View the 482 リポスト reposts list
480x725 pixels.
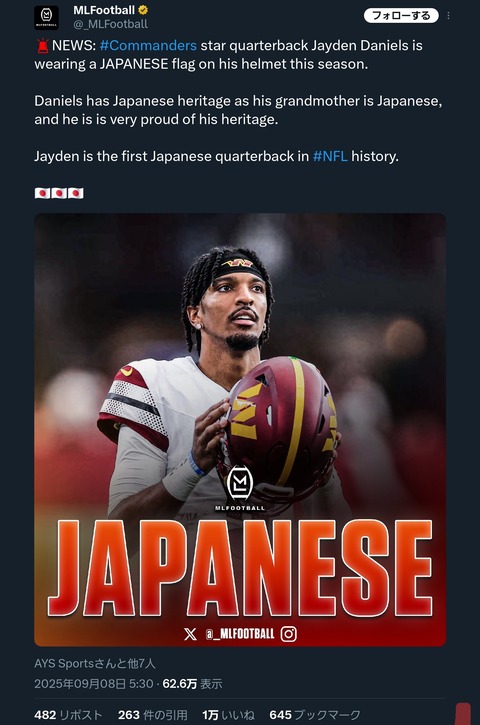[68, 715]
